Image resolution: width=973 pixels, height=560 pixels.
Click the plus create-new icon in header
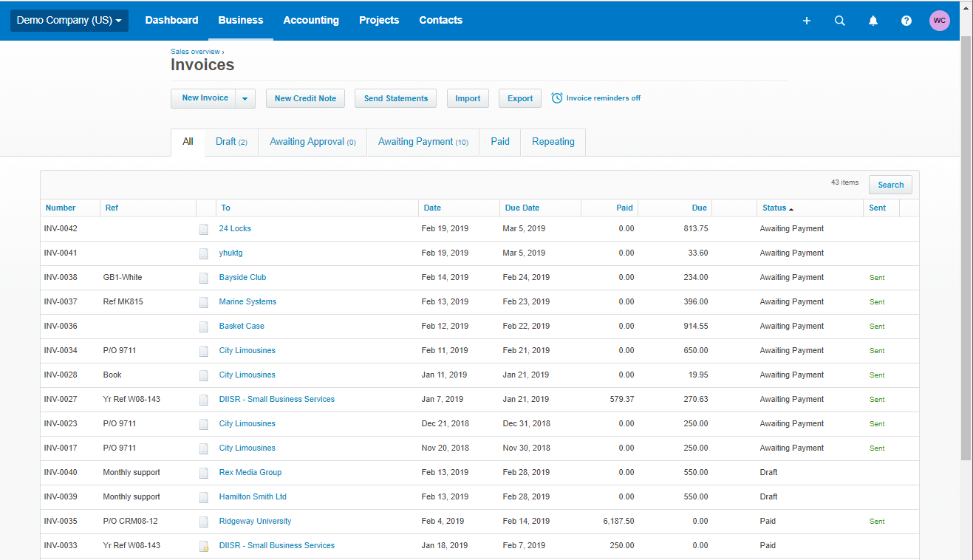pos(807,21)
